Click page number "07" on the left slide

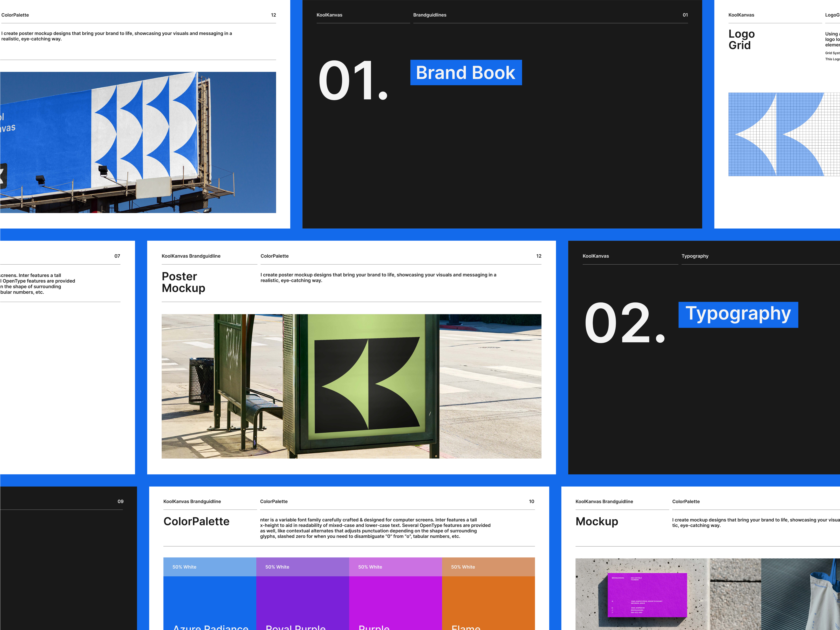click(x=117, y=256)
